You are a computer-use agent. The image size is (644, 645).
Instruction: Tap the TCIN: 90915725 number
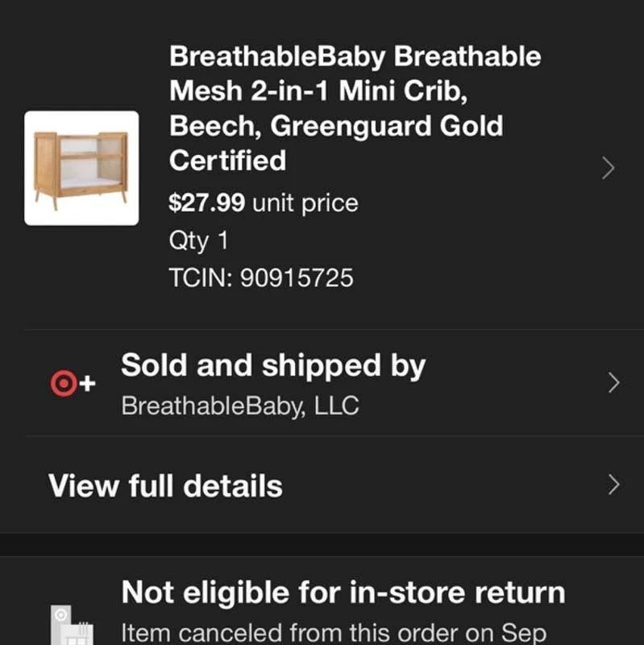[261, 277]
